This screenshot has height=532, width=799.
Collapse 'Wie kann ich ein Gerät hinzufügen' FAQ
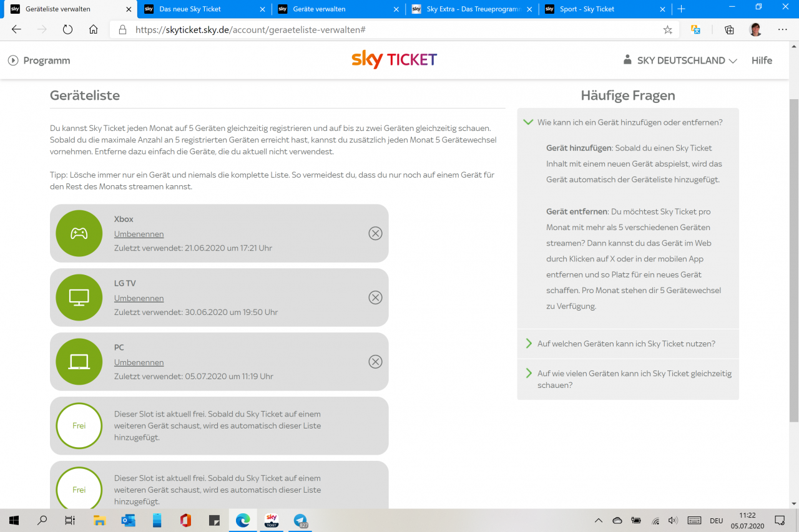628,122
